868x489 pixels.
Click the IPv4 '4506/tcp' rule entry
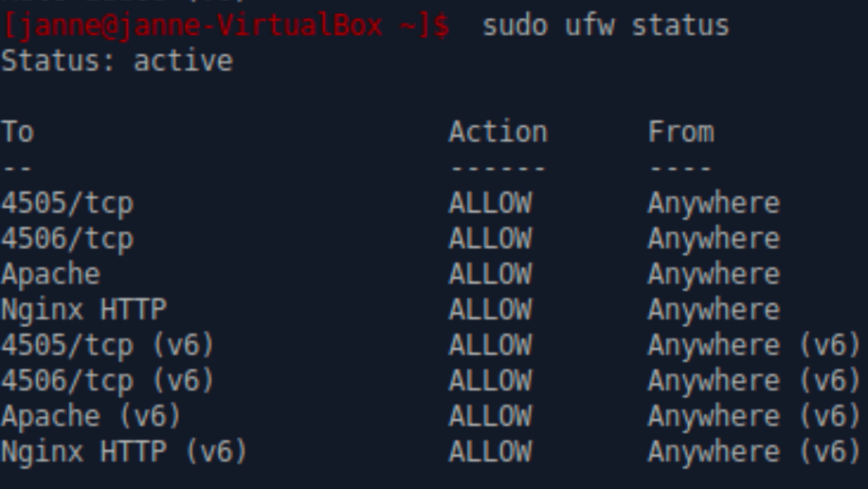coord(67,239)
